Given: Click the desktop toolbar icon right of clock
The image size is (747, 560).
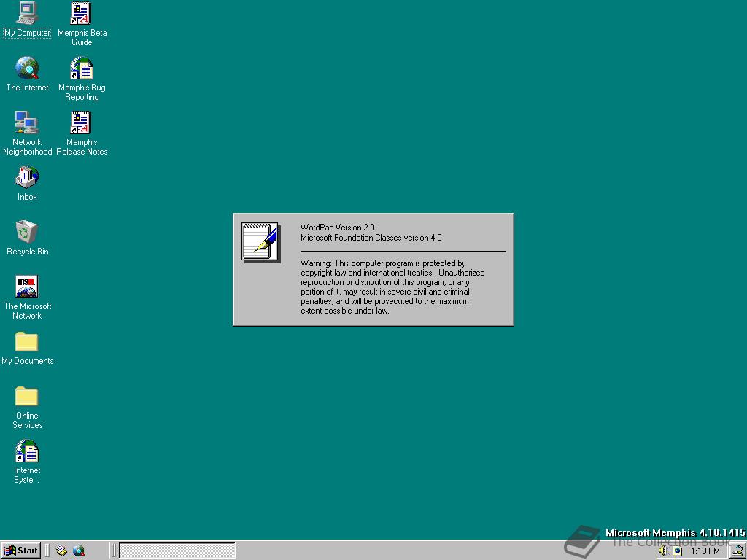Looking at the screenshot, I should click(738, 551).
